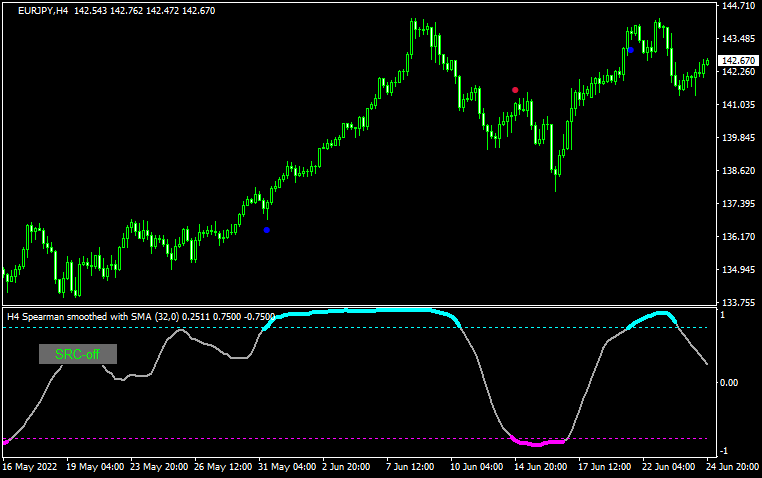The height and width of the screenshot is (478, 762).
Task: Click the 134.945 price scale label
Action: tap(739, 270)
